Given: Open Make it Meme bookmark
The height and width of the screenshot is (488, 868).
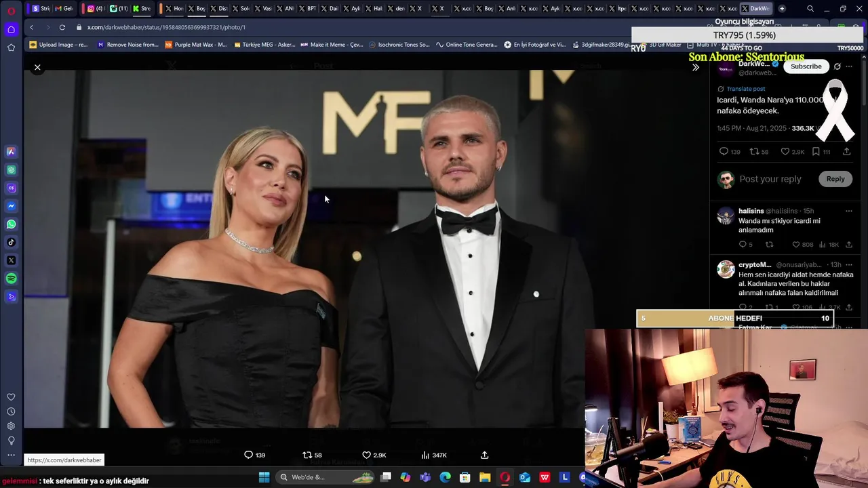Looking at the screenshot, I should point(332,45).
